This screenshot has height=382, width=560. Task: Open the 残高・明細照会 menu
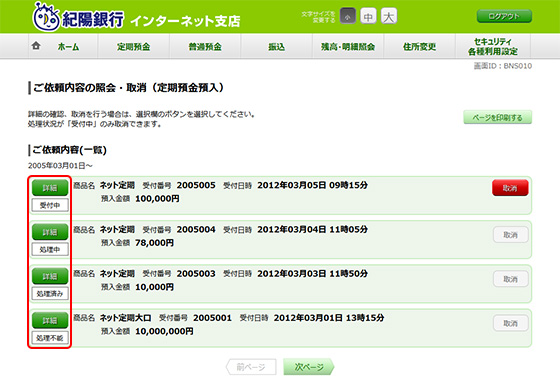pos(348,47)
